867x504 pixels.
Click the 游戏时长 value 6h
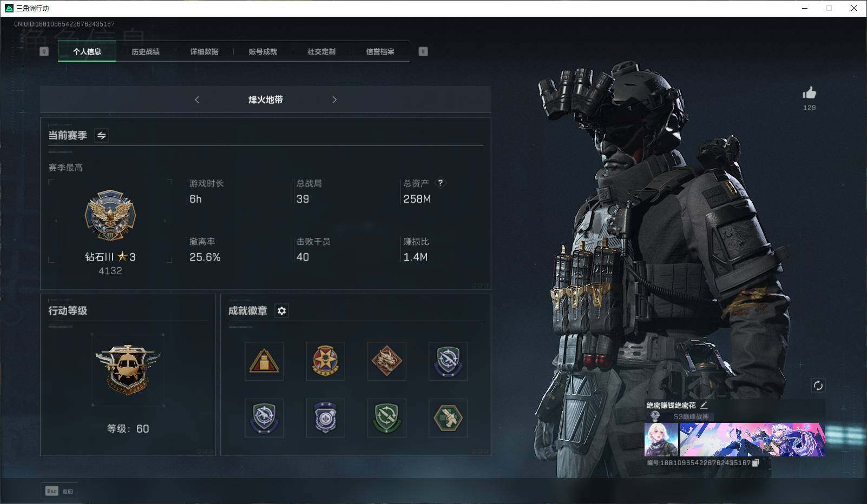(196, 199)
